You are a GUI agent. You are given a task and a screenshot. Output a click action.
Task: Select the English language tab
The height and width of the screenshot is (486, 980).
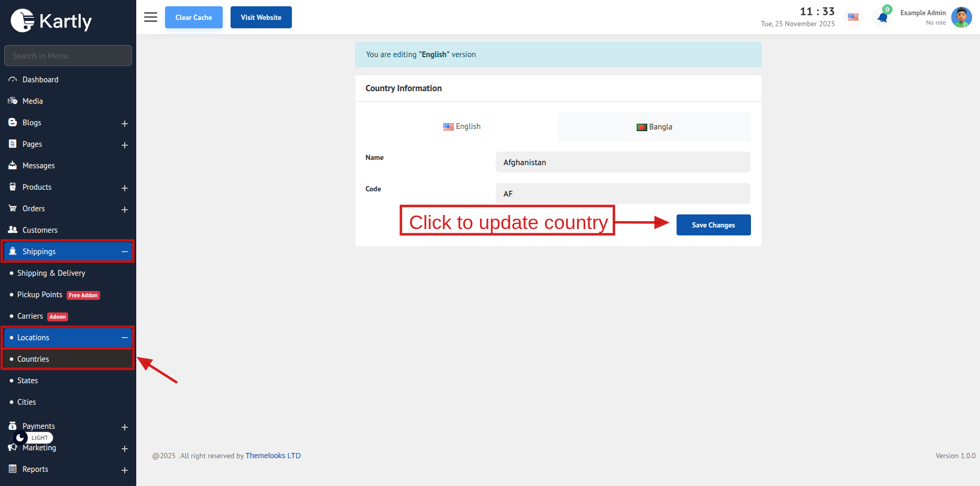pyautogui.click(x=462, y=126)
